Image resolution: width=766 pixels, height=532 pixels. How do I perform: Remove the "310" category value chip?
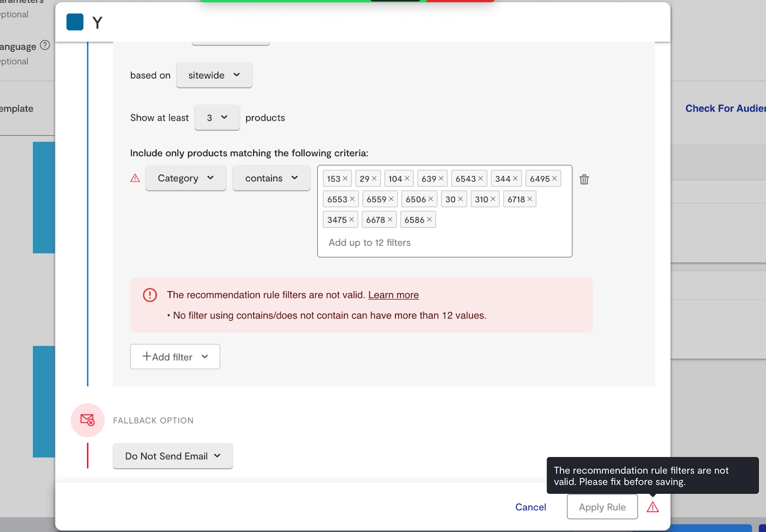494,199
